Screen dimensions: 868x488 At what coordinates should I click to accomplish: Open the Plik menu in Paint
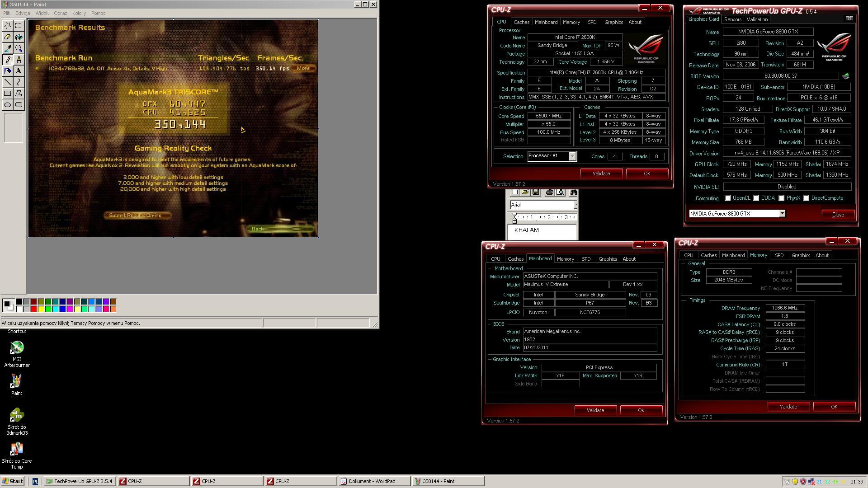(7, 13)
